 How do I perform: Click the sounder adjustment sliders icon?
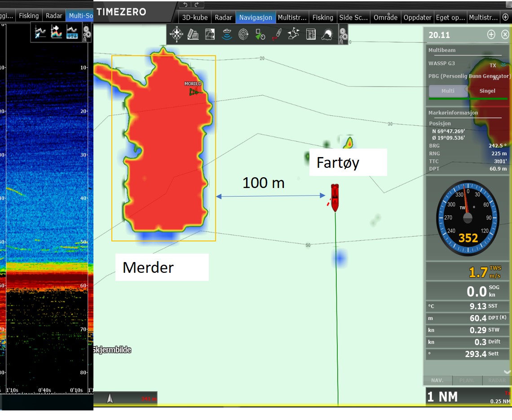click(72, 32)
